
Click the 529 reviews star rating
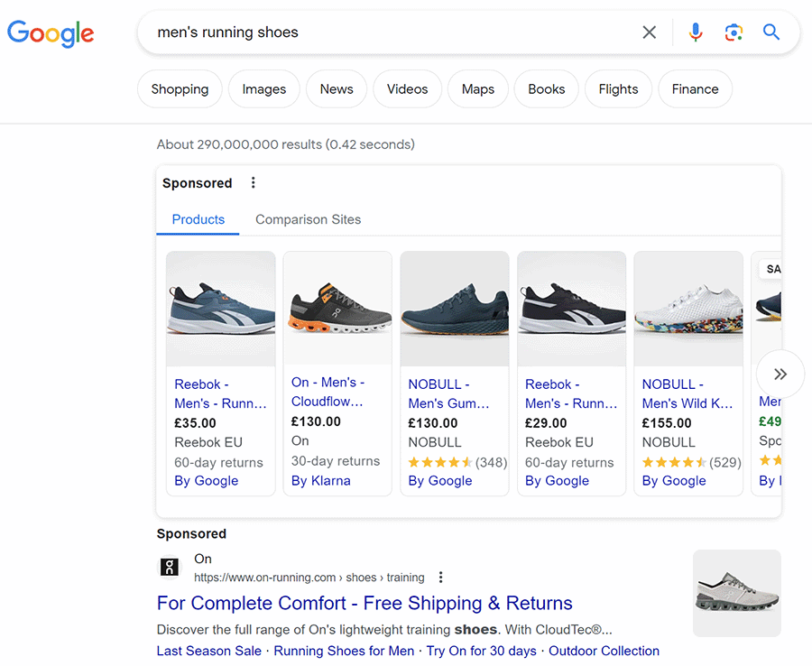point(691,462)
